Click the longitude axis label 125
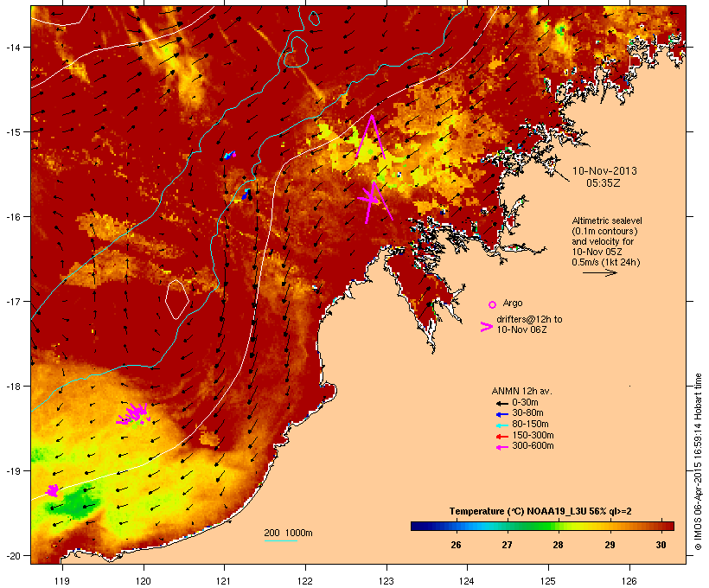The image size is (709, 588). [548, 581]
